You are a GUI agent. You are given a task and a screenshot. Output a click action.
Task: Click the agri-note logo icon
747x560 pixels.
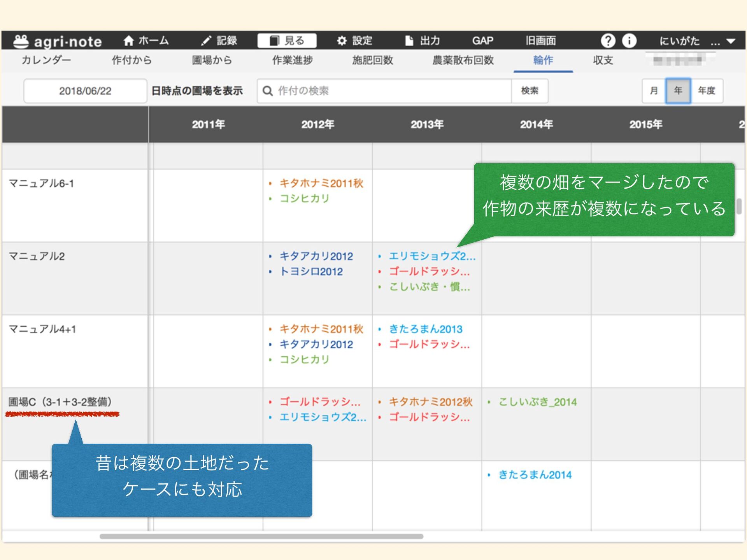pyautogui.click(x=21, y=41)
